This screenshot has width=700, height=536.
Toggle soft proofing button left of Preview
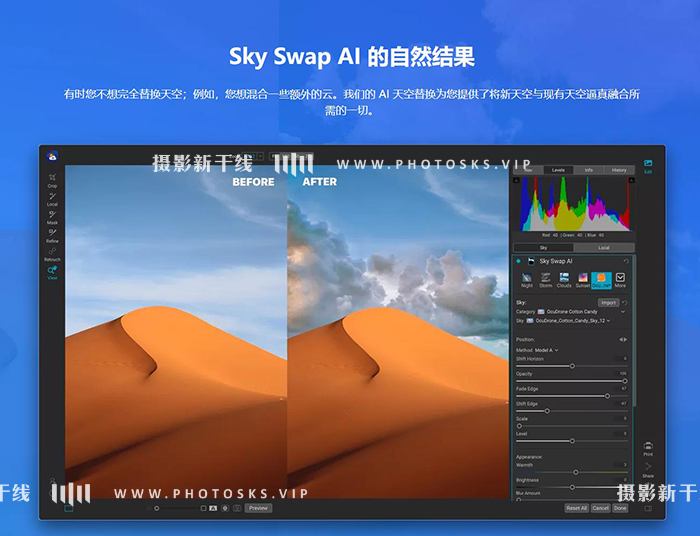coord(237,508)
